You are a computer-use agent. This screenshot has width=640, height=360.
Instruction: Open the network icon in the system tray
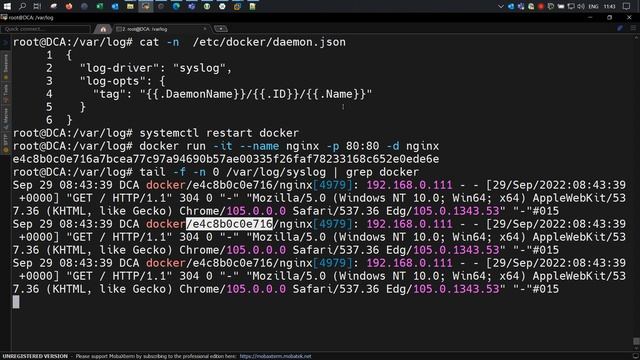571,6
